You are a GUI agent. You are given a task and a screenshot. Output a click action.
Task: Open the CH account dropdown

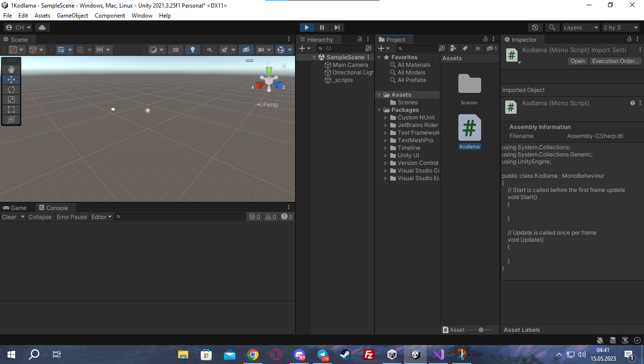pyautogui.click(x=18, y=27)
